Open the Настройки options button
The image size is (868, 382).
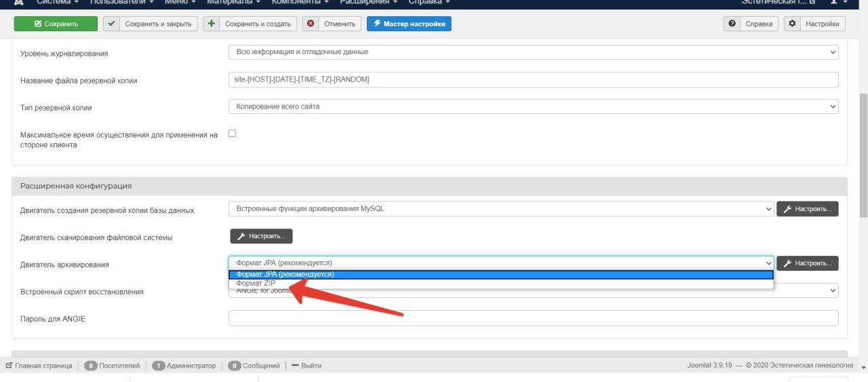814,24
